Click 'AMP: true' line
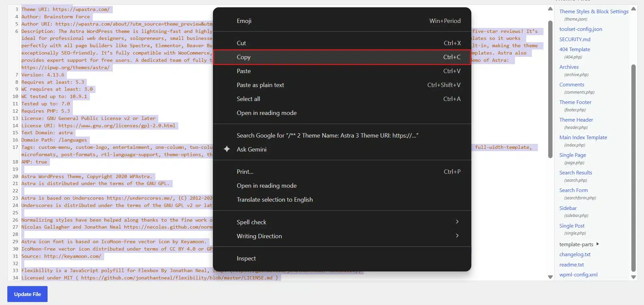This screenshot has height=305, width=644. pos(34,162)
